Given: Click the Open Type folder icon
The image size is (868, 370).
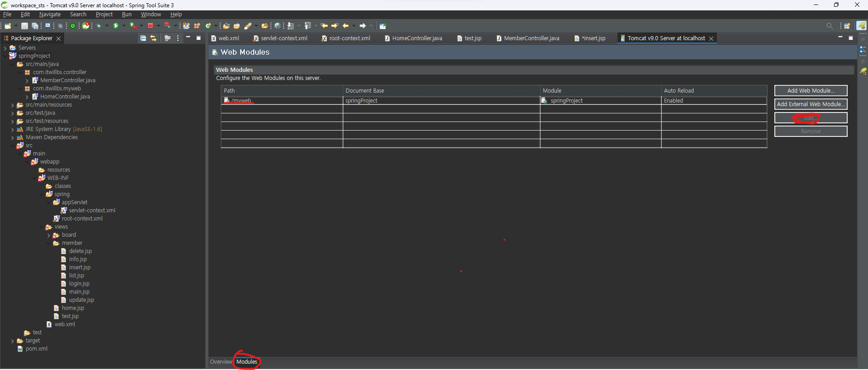Looking at the screenshot, I should (x=226, y=26).
